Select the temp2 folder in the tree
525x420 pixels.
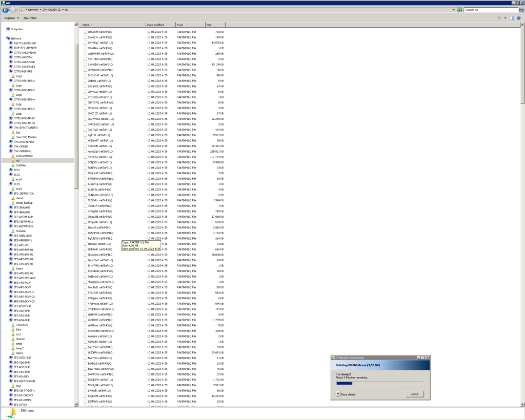(x=20, y=348)
